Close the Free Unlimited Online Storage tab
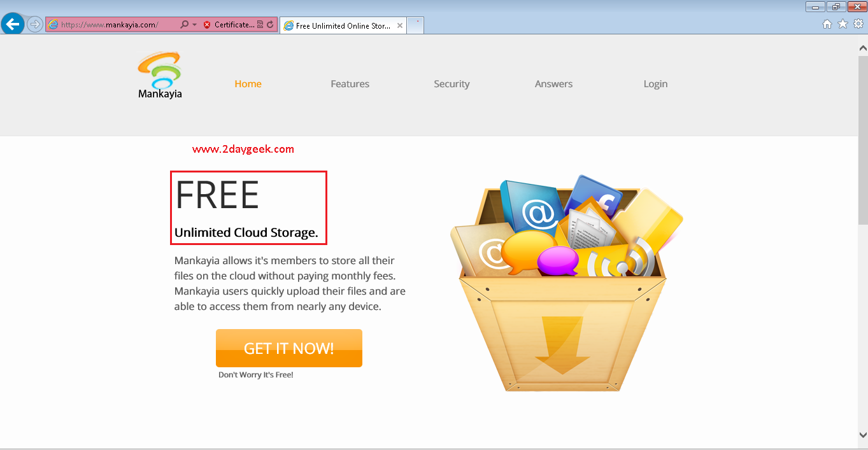The height and width of the screenshot is (450, 868). point(400,26)
